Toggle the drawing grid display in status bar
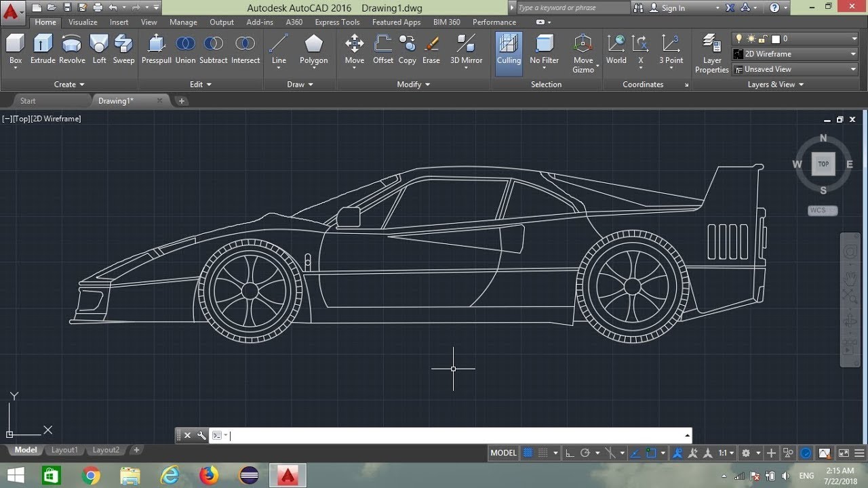Image resolution: width=868 pixels, height=488 pixels. [528, 453]
